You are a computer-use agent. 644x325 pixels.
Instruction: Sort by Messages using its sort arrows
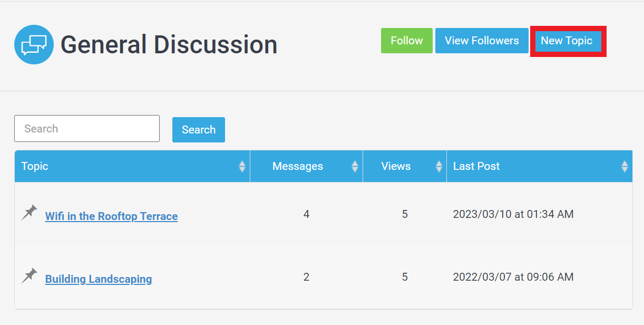[x=355, y=166]
